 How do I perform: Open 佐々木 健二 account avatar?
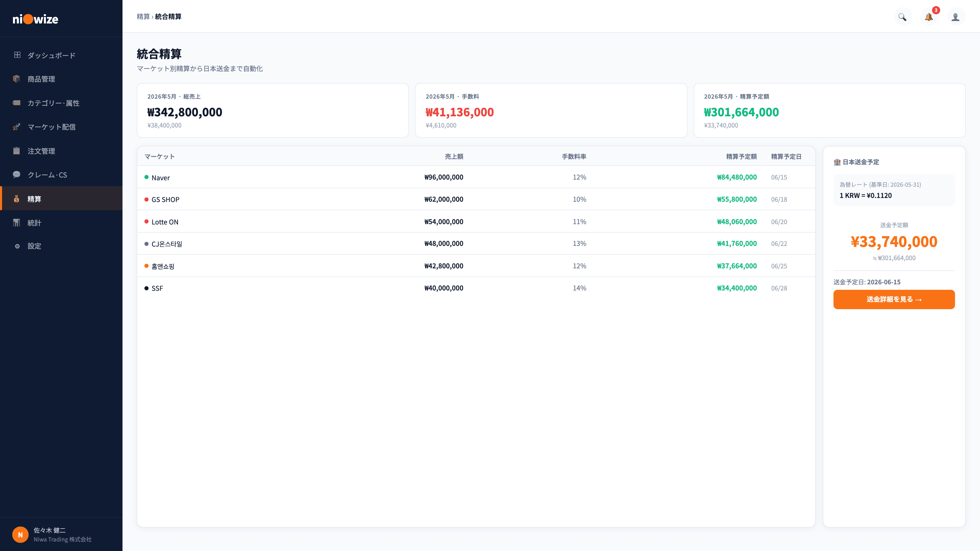tap(20, 534)
